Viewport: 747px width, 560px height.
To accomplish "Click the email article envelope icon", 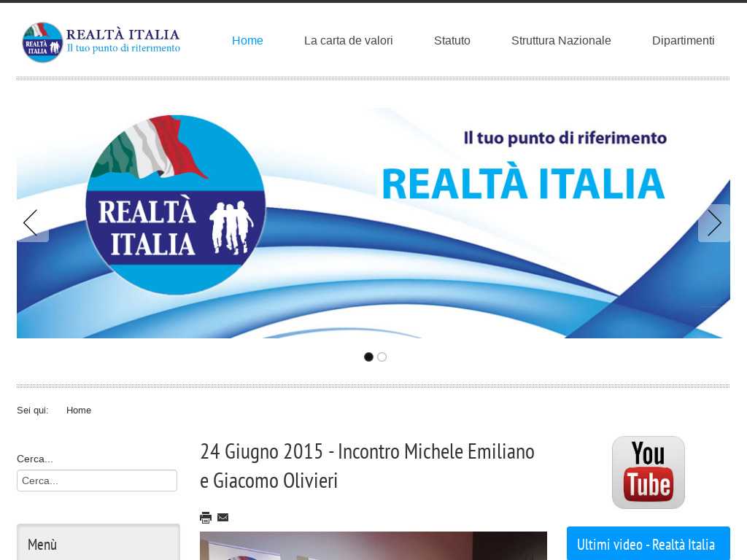I will pyautogui.click(x=223, y=518).
